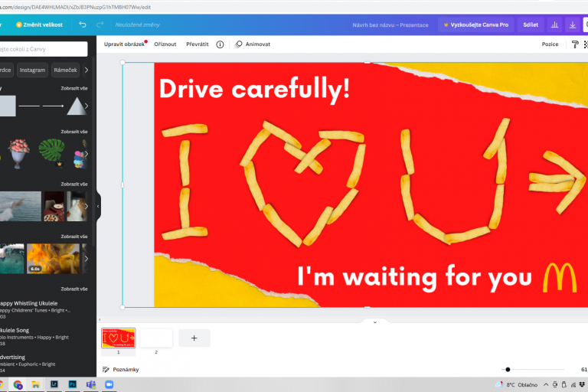
Task: Open the Pozice position panel
Action: point(550,44)
